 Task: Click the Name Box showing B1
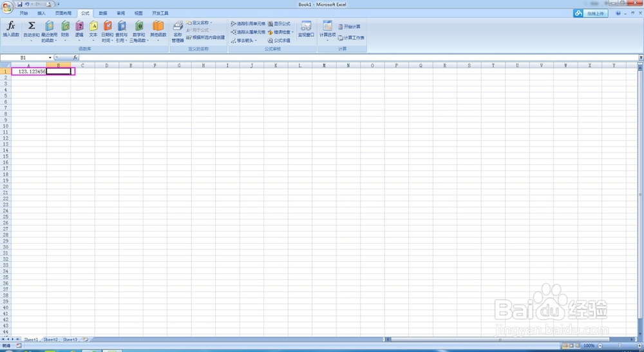click(24, 57)
